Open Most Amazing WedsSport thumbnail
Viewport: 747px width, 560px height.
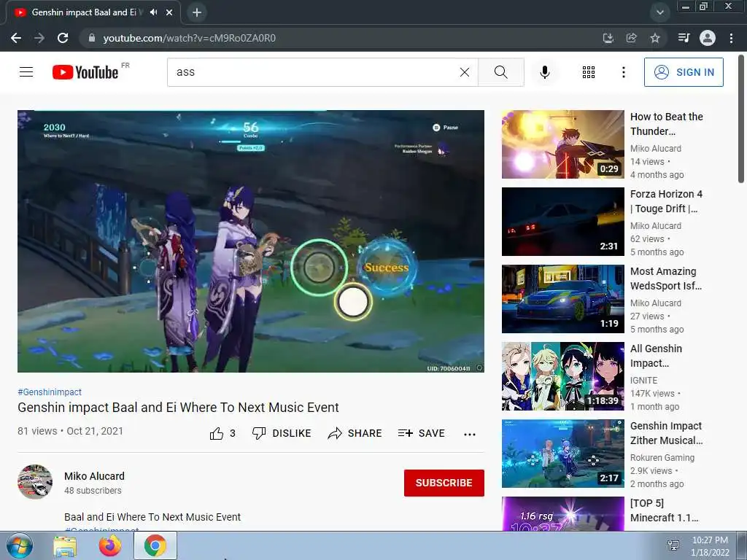562,299
